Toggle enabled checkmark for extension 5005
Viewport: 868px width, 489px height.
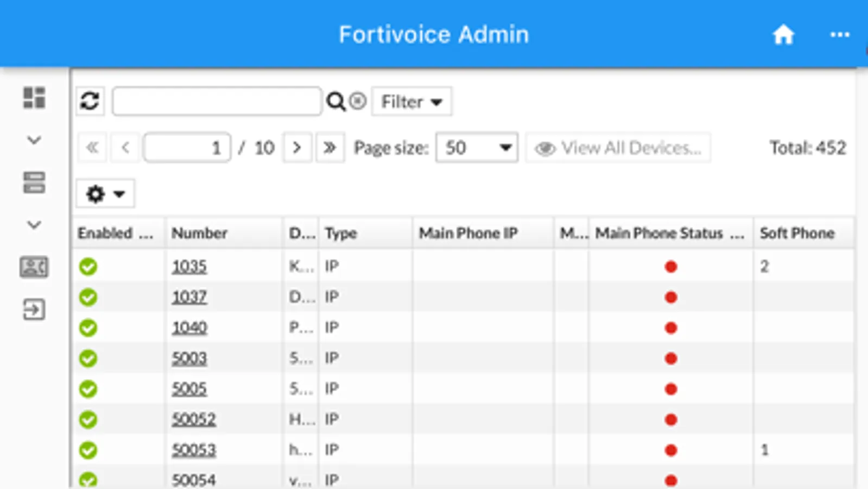(x=88, y=389)
